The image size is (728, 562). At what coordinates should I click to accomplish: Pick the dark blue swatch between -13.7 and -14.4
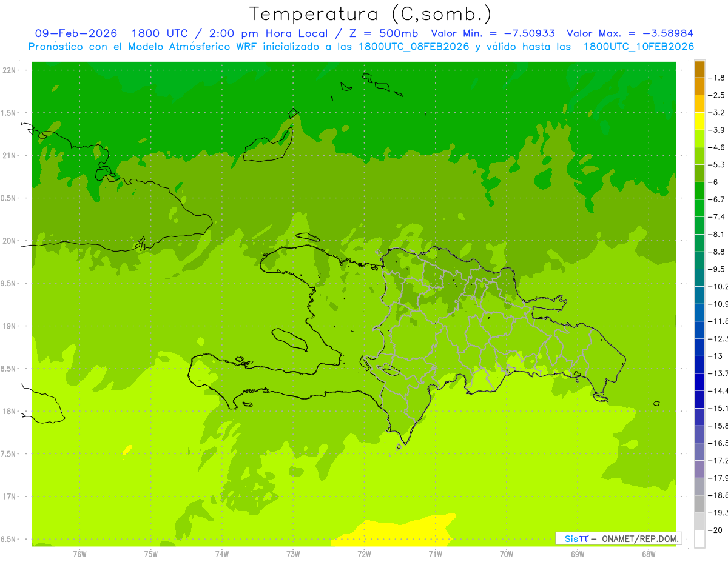click(699, 382)
